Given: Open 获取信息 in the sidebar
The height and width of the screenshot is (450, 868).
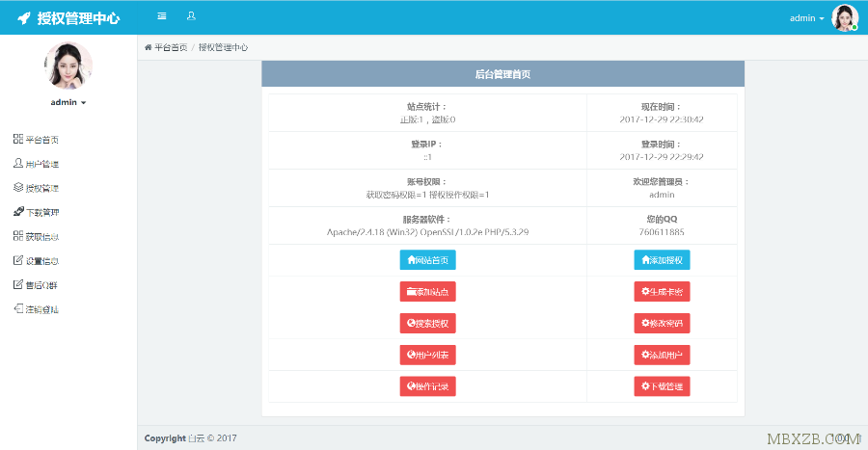Looking at the screenshot, I should [x=37, y=237].
